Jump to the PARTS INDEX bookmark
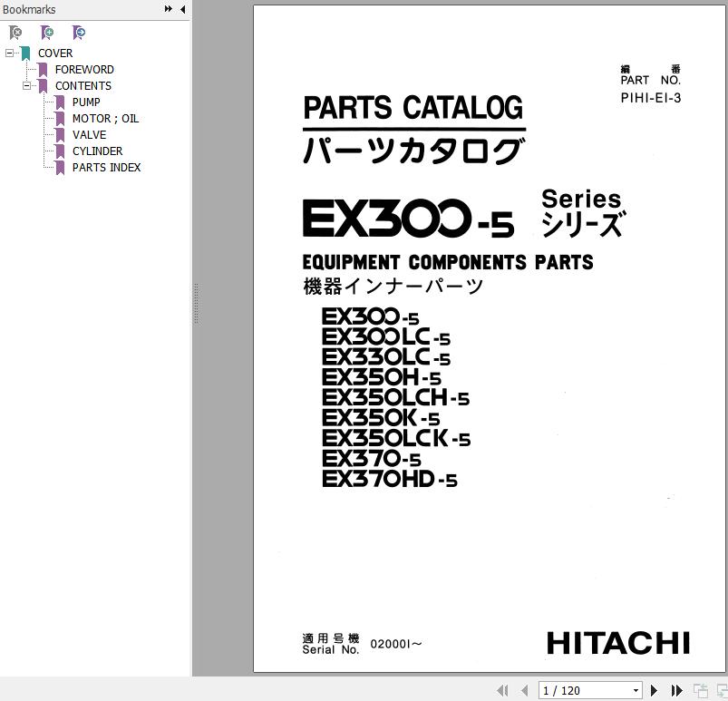 tap(106, 167)
